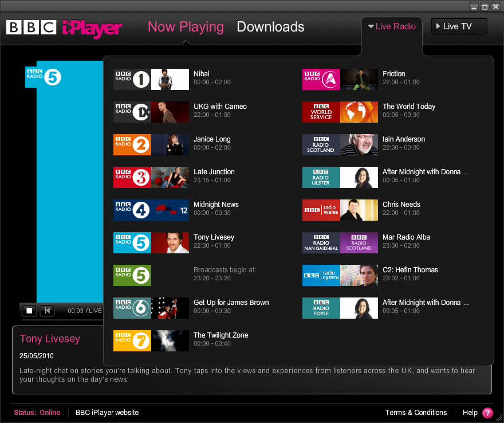Open the Terms & Conditions link

416,413
